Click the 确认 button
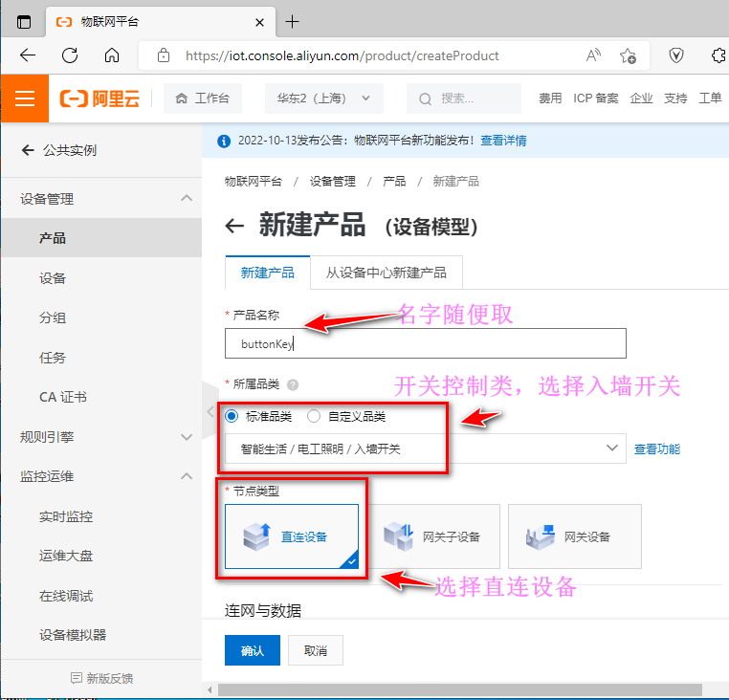The height and width of the screenshot is (700, 729). point(253,650)
